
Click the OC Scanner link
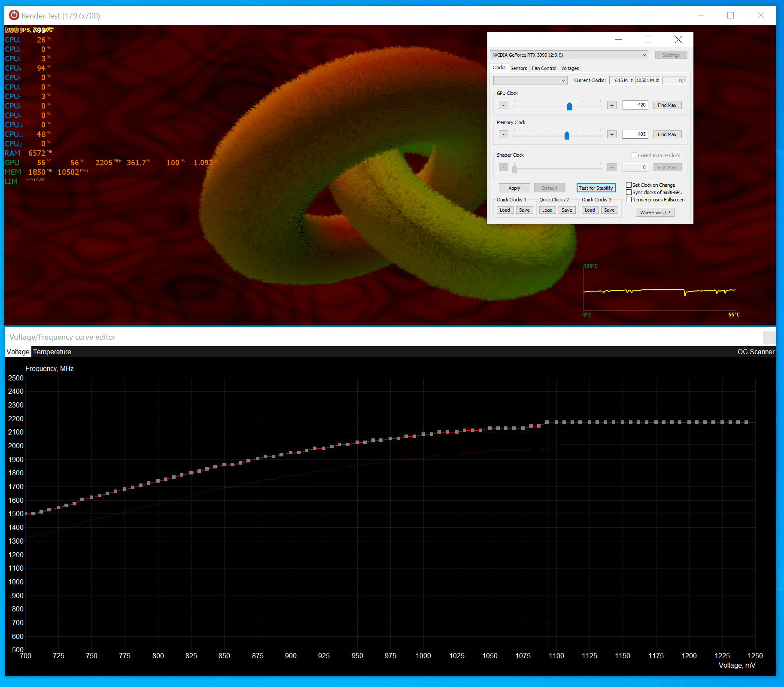[756, 352]
